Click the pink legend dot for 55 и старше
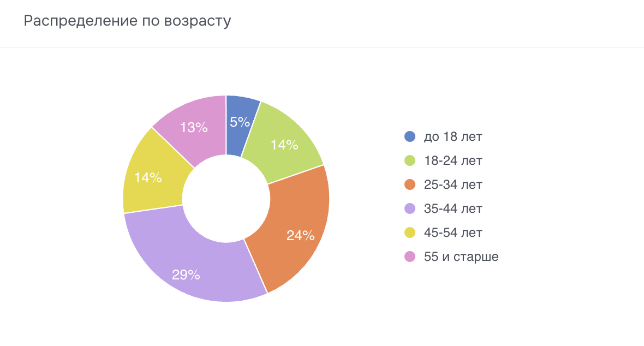 pos(410,256)
